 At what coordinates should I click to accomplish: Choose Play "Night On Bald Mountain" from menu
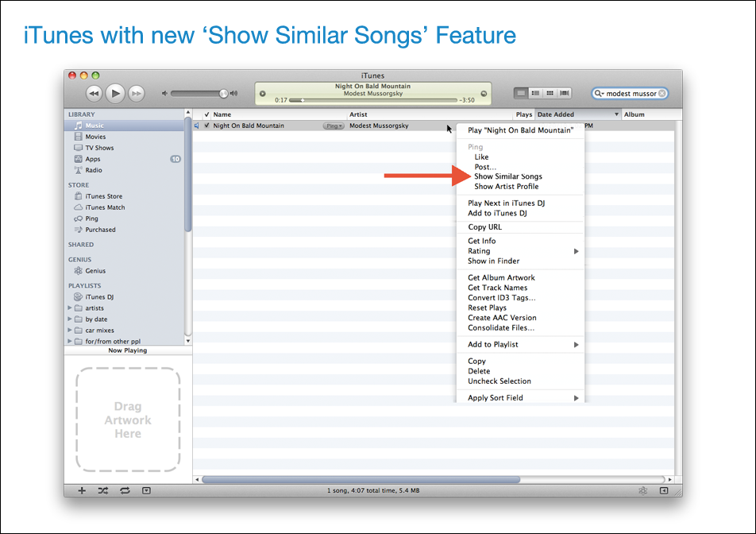(x=520, y=130)
